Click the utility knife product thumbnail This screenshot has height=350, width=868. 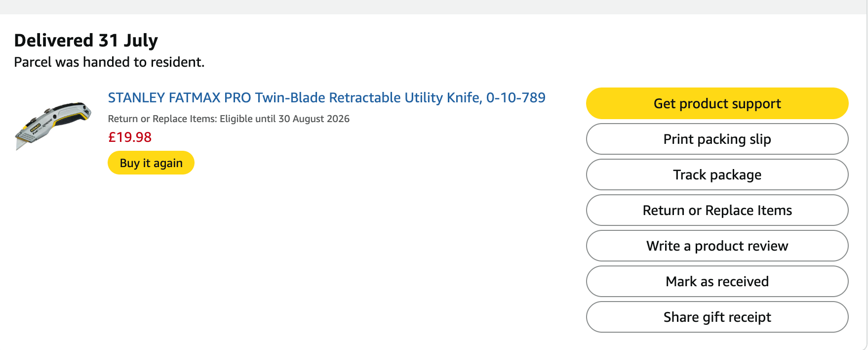(53, 126)
